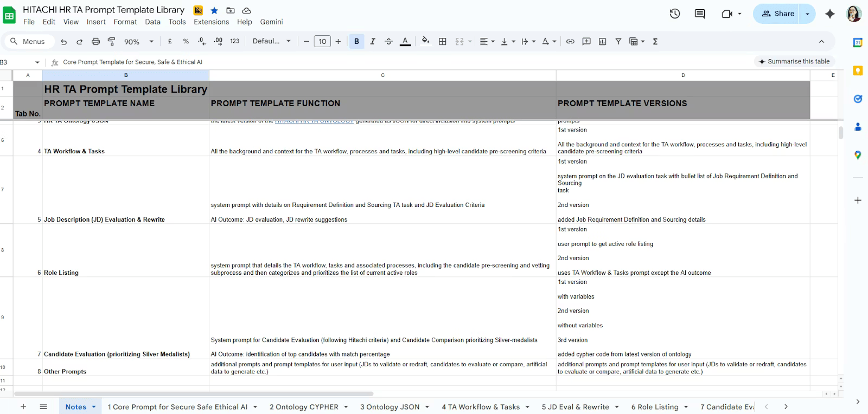The height and width of the screenshot is (414, 868).
Task: Open version history clock icon
Action: [x=675, y=14]
